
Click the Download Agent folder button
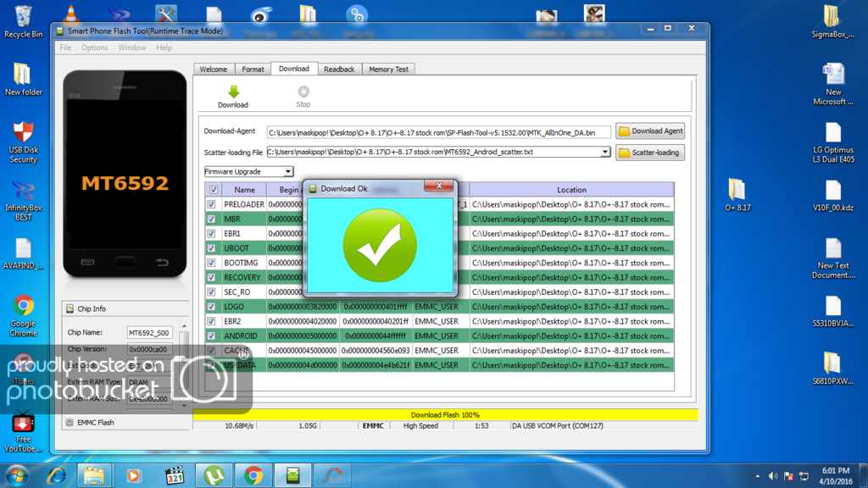click(x=650, y=131)
